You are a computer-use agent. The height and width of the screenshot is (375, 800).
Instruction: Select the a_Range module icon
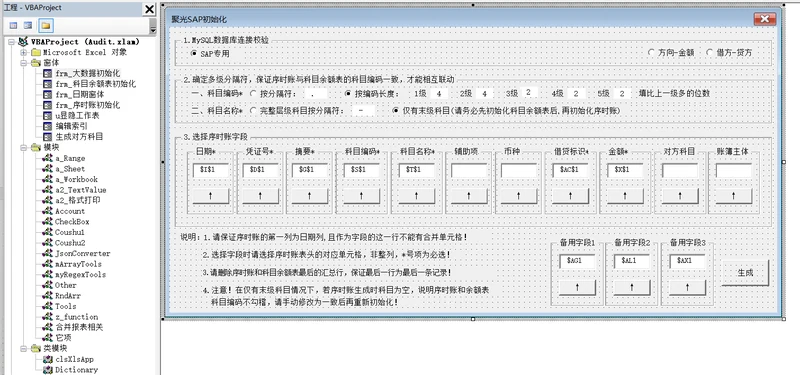47,158
